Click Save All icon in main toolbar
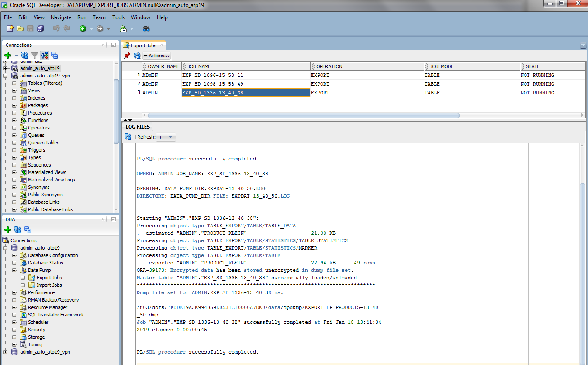Screen dimensions: 588x365 click(x=41, y=29)
